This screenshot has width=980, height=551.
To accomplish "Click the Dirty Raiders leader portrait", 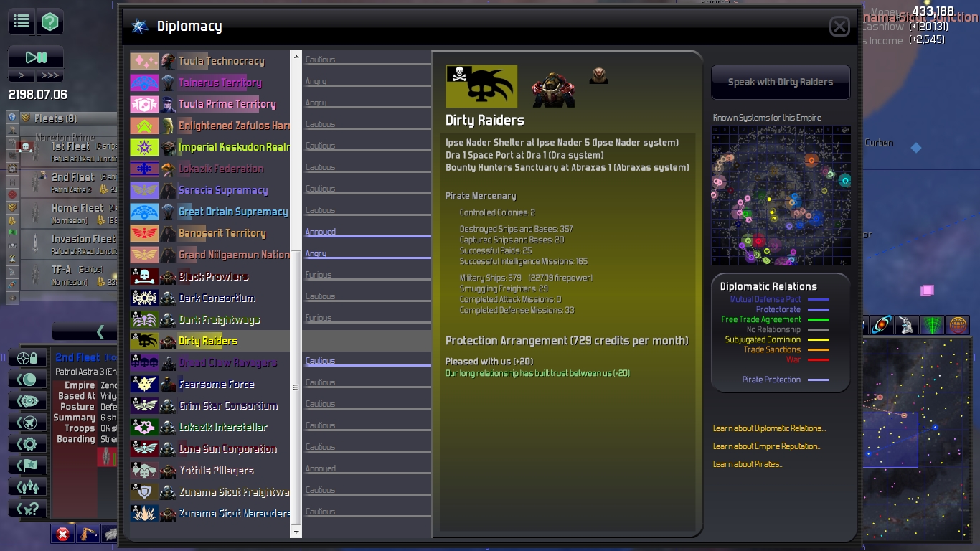I will [x=553, y=88].
